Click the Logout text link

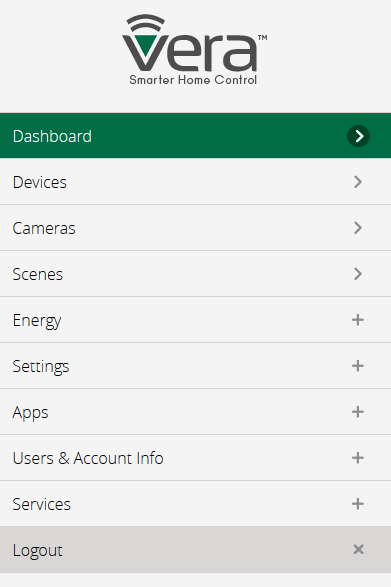pyautogui.click(x=37, y=551)
